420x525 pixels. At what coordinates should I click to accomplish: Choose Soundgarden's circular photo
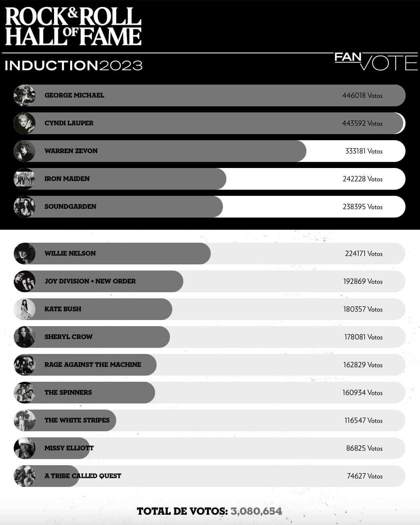24,206
